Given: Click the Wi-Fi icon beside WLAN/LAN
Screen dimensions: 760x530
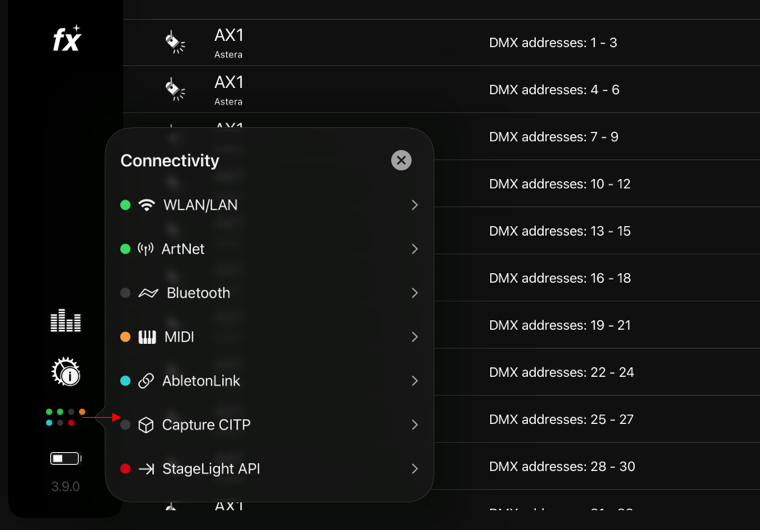Looking at the screenshot, I should 146,205.
